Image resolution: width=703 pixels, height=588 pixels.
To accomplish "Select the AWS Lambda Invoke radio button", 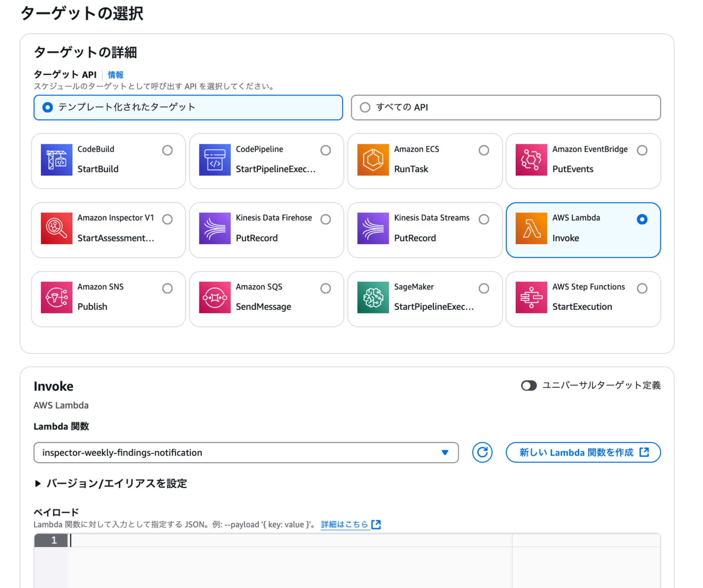I will point(642,219).
